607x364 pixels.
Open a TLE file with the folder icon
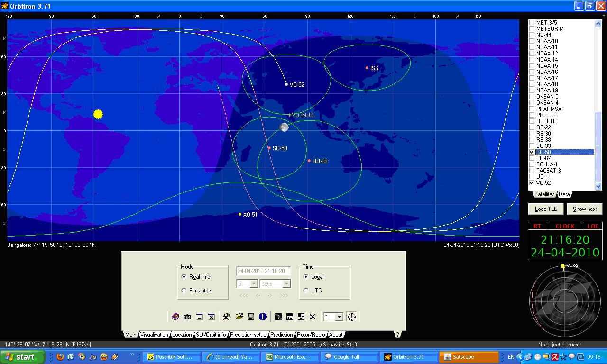tap(240, 317)
